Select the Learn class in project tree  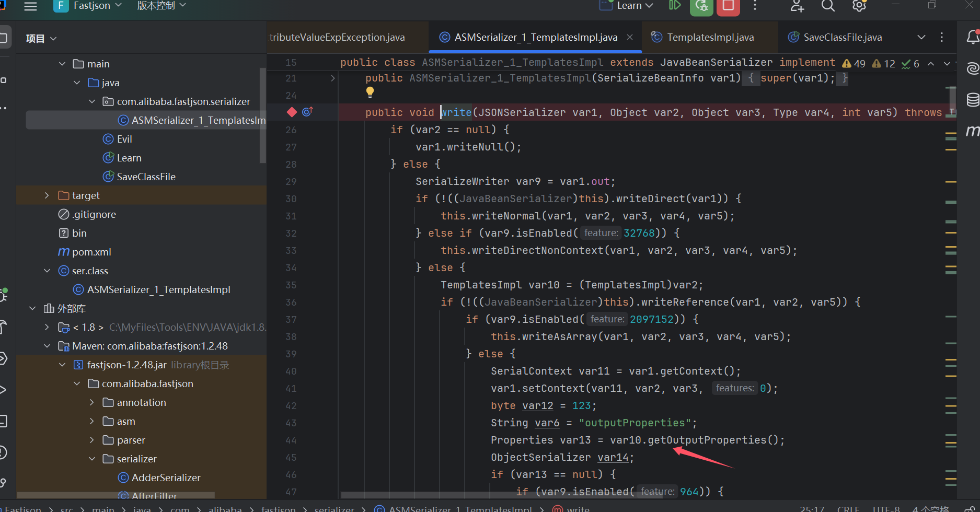pos(129,158)
